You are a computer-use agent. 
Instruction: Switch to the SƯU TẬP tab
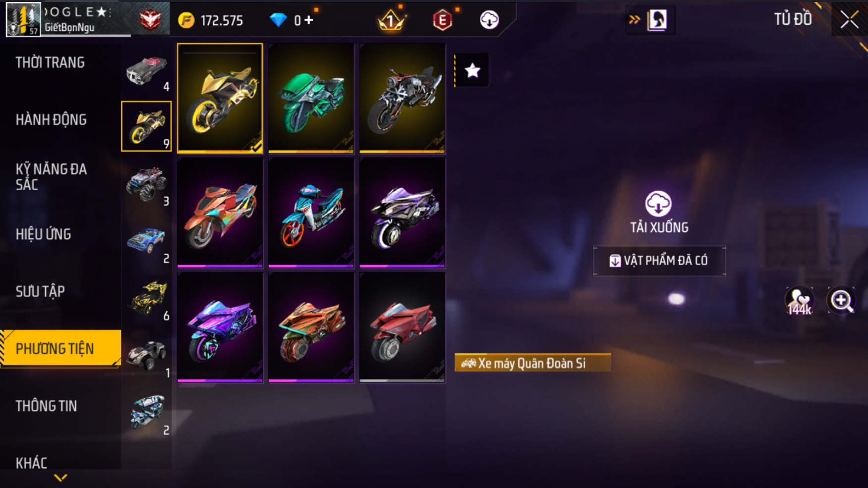tap(40, 291)
